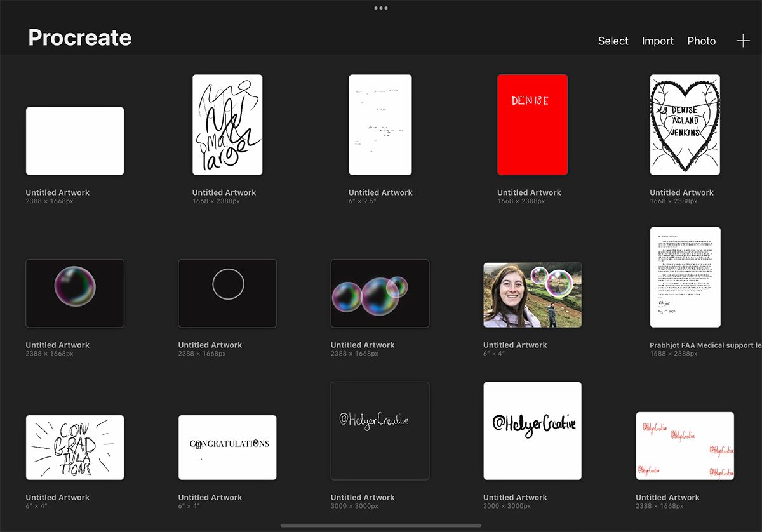Open the red DENISE artwork
Screen dimensions: 762x532
532,124
